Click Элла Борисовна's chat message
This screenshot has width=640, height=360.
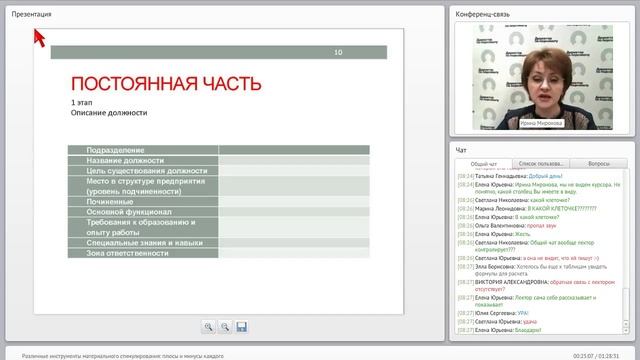pos(532,270)
